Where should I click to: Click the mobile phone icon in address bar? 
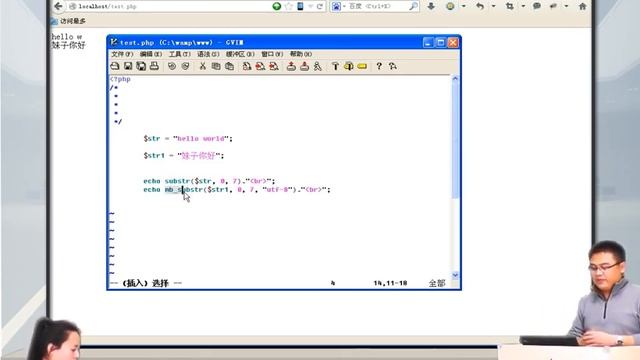[x=300, y=6]
